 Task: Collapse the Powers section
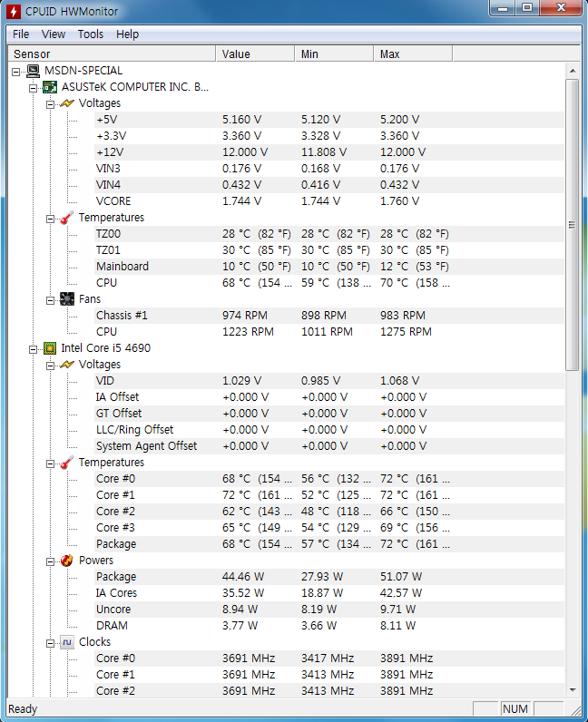[x=51, y=561]
